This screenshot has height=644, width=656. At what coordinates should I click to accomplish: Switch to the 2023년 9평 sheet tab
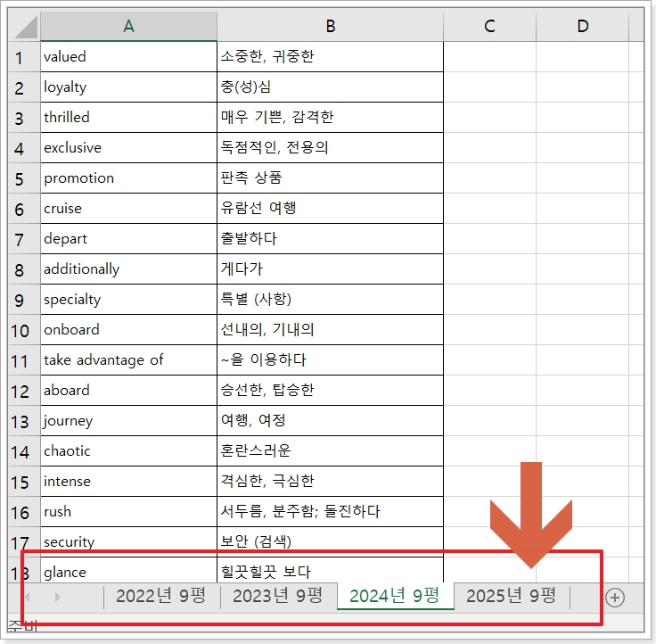(278, 596)
